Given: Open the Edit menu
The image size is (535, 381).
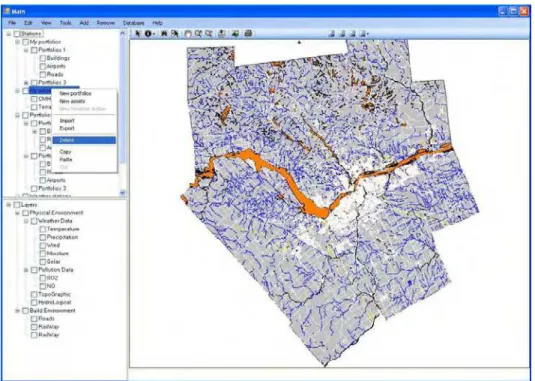Looking at the screenshot, I should 28,23.
